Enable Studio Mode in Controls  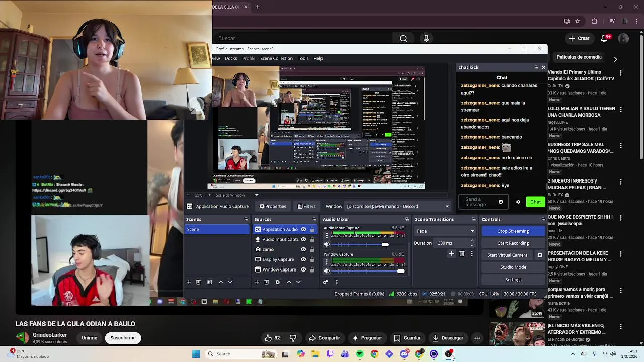(x=513, y=267)
